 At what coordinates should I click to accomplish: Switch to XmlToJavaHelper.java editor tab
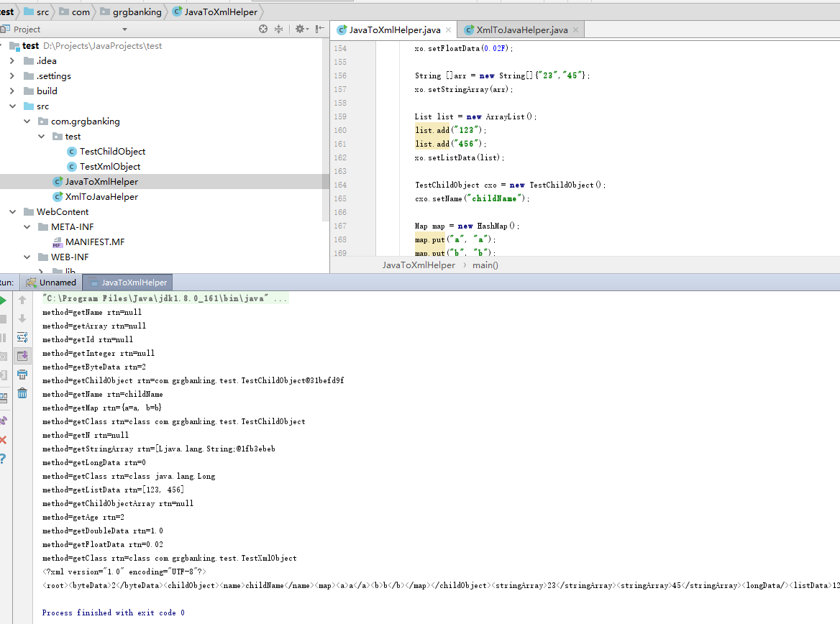522,30
